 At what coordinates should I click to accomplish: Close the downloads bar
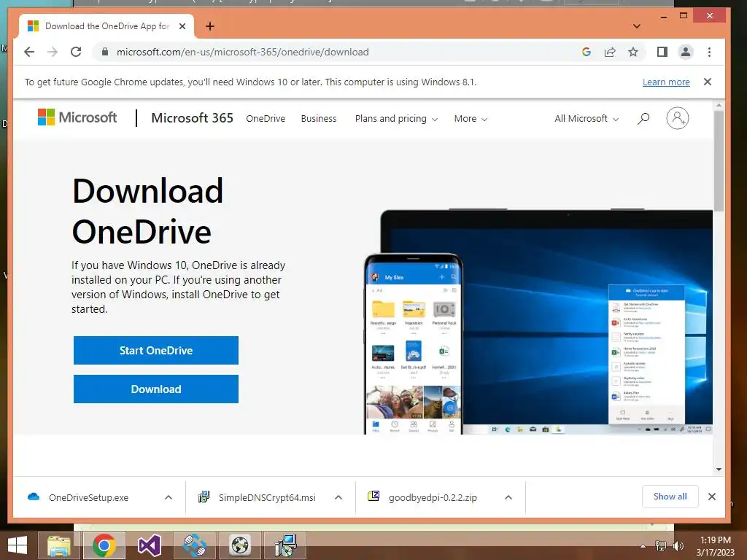(712, 497)
